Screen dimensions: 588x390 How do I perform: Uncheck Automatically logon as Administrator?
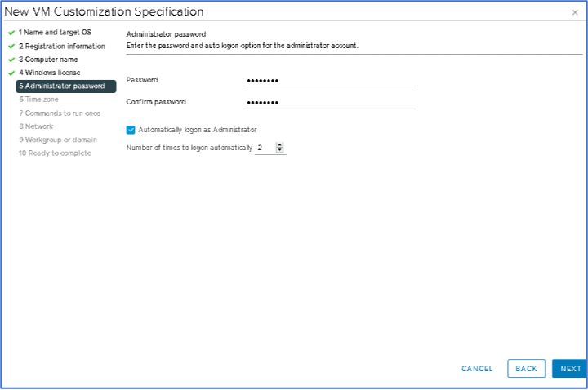click(x=131, y=130)
